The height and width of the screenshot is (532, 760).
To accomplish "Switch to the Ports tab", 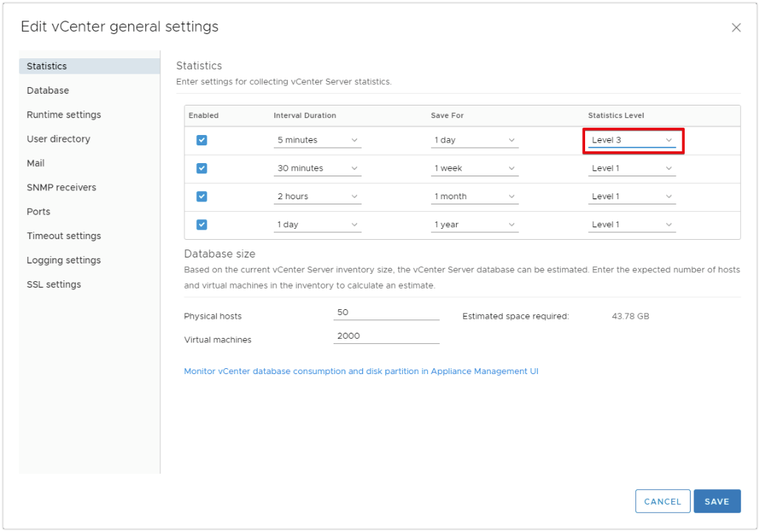I will click(89, 211).
